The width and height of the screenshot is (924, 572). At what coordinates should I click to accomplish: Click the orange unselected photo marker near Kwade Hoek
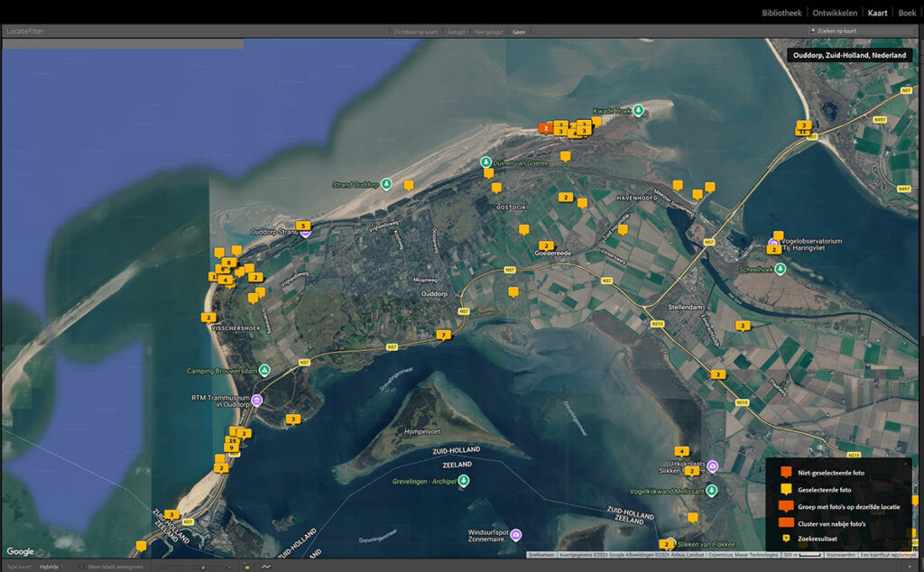(546, 128)
